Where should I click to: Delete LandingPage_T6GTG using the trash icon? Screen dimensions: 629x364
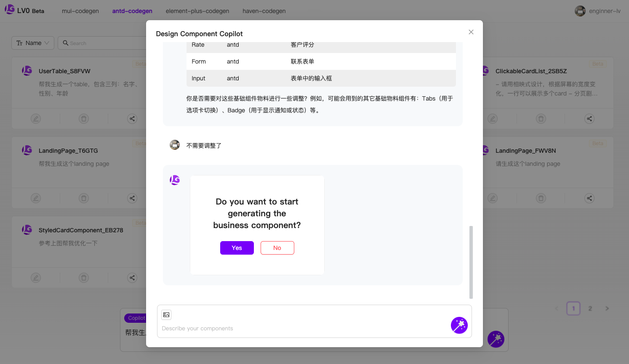tap(84, 198)
